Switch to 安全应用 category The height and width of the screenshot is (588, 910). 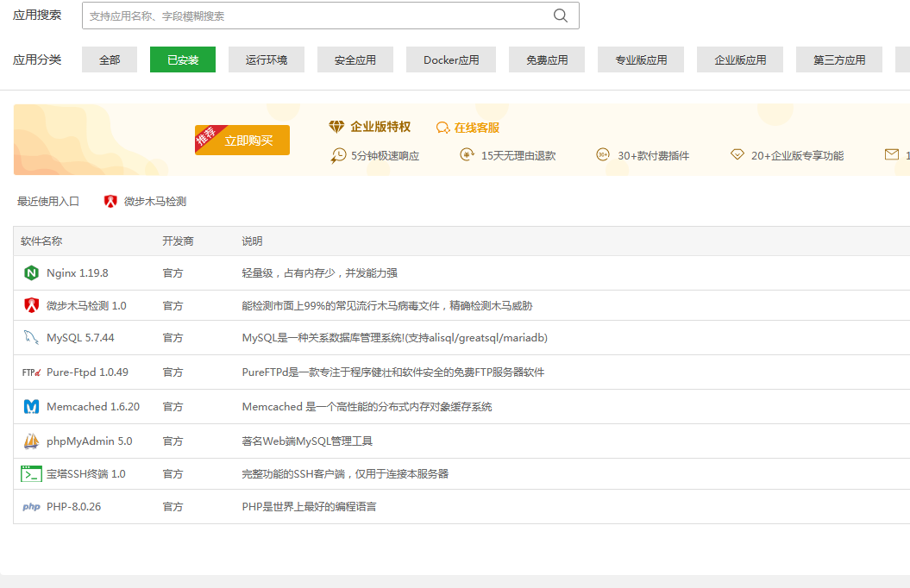[x=355, y=59]
